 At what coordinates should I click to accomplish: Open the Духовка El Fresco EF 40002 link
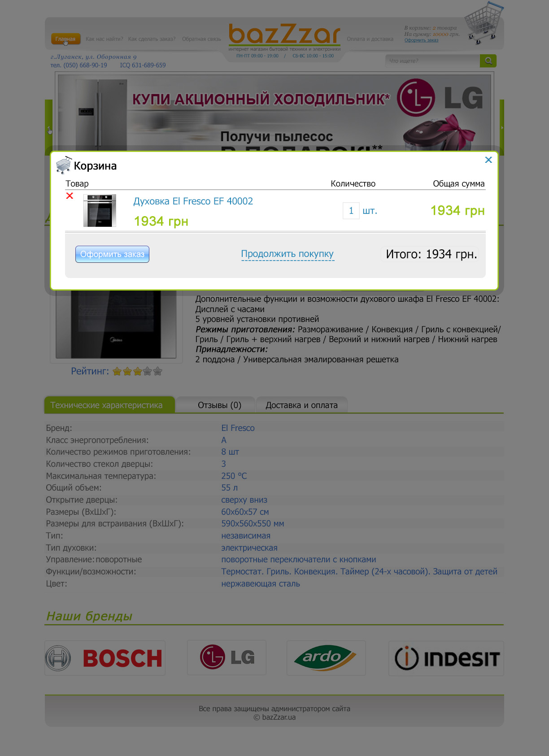[193, 201]
